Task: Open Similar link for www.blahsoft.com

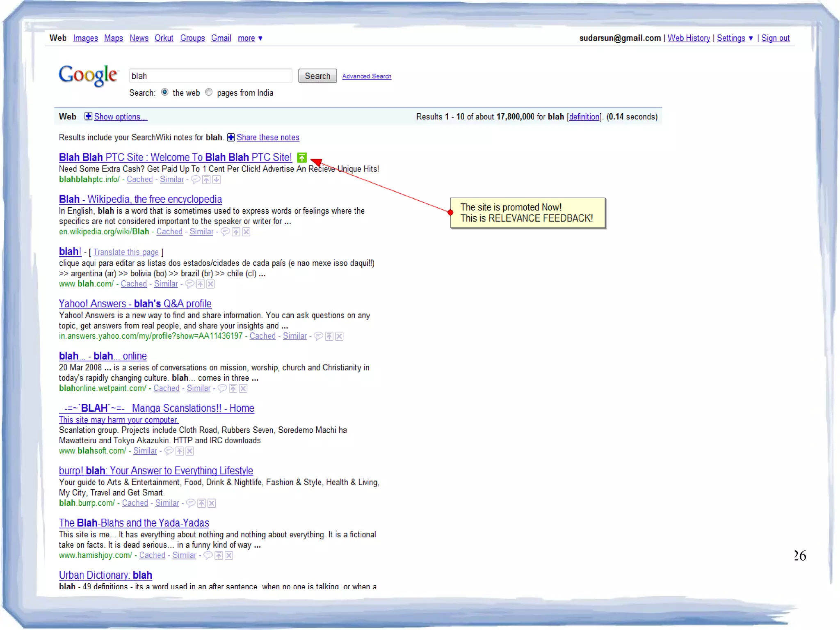Action: pyautogui.click(x=145, y=451)
